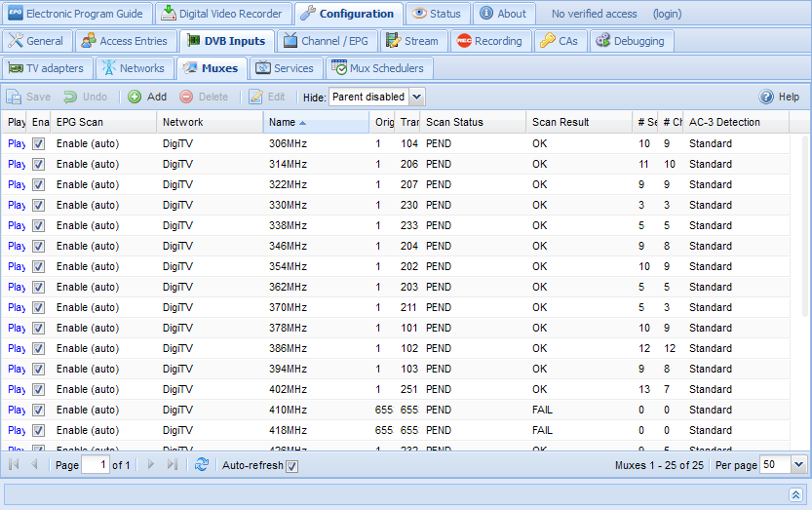The height and width of the screenshot is (510, 812).
Task: Switch to the Stream tab
Action: (413, 41)
